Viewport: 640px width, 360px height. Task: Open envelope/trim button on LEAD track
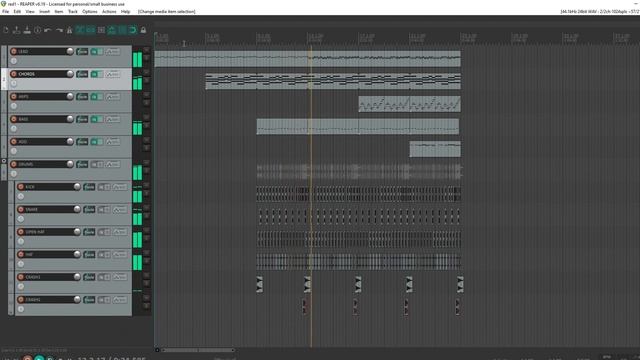(113, 51)
